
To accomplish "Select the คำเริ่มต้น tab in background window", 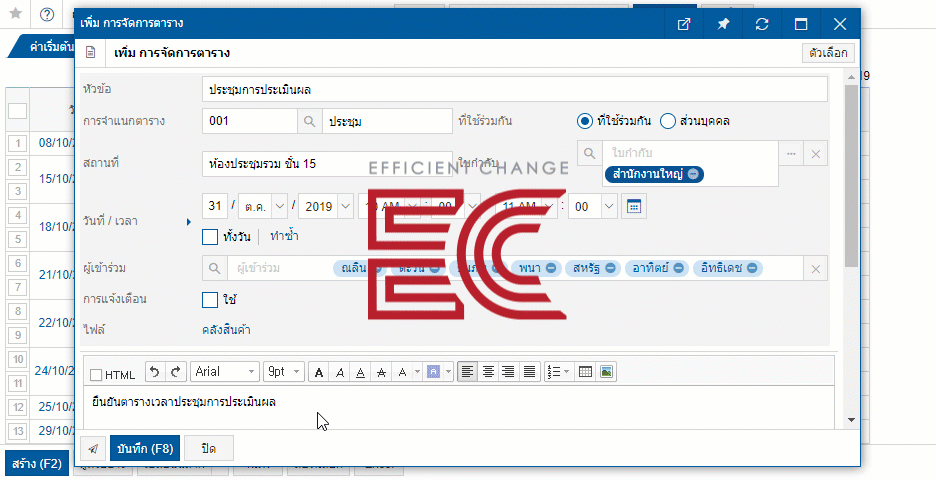I will pyautogui.click(x=49, y=47).
